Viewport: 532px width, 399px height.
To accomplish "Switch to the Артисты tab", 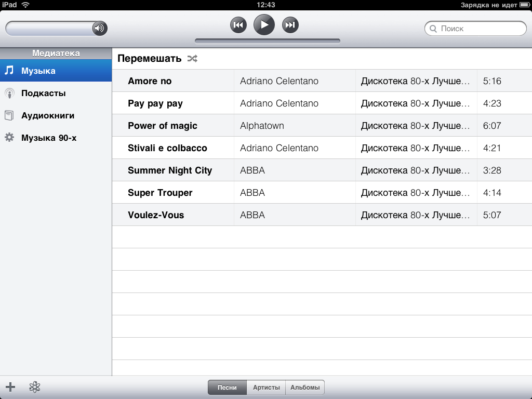I will tap(267, 388).
